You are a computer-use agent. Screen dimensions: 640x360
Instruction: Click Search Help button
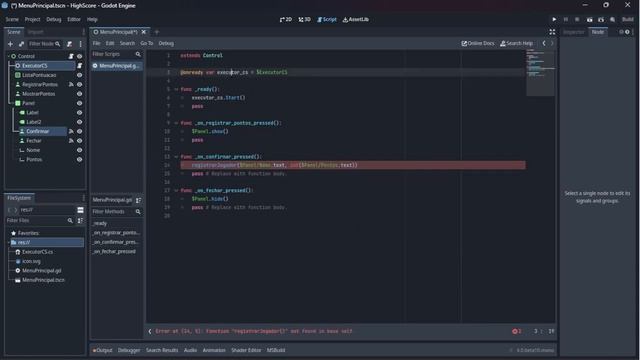(516, 43)
